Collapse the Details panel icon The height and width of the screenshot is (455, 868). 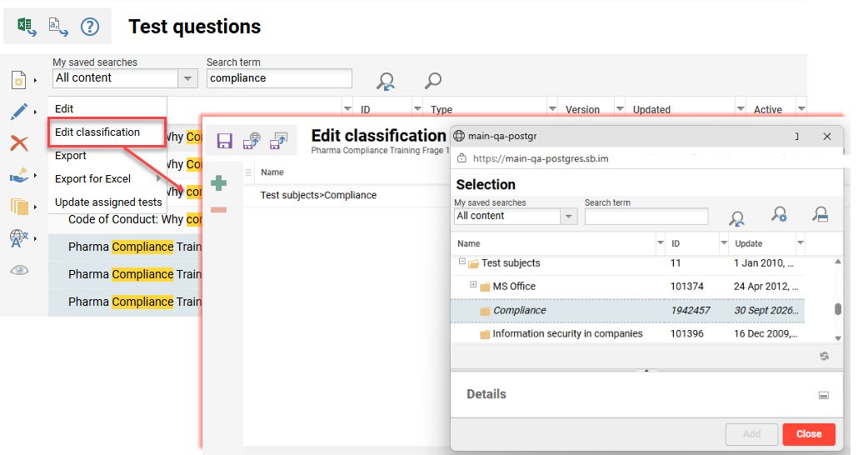(x=824, y=395)
